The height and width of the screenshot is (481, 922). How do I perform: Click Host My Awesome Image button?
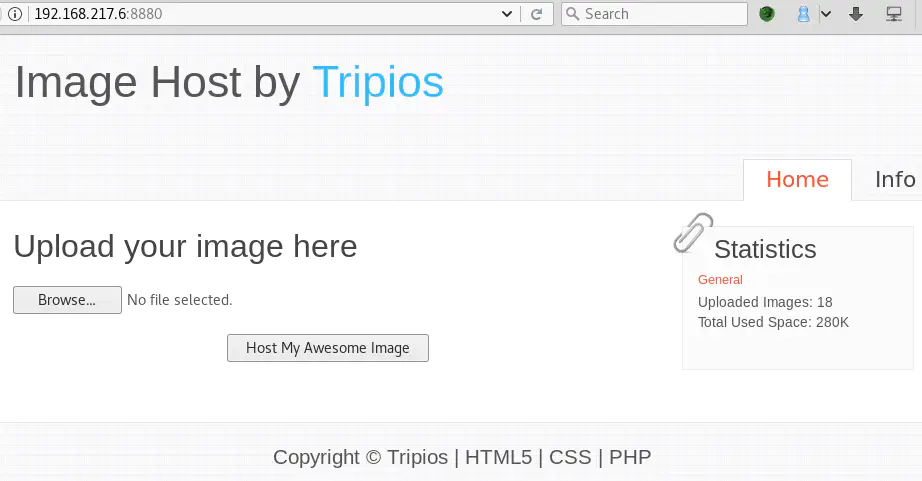point(328,348)
